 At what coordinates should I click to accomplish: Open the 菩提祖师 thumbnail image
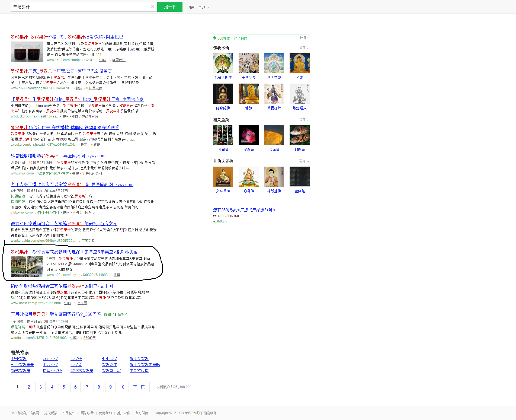(274, 94)
